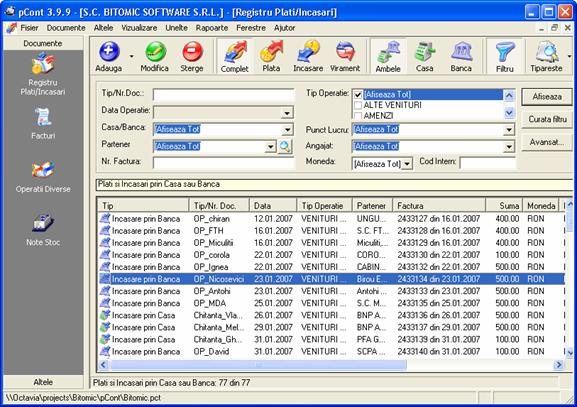The image size is (577, 407).
Task: Open Note Stoc from the sidebar
Action: (x=43, y=222)
